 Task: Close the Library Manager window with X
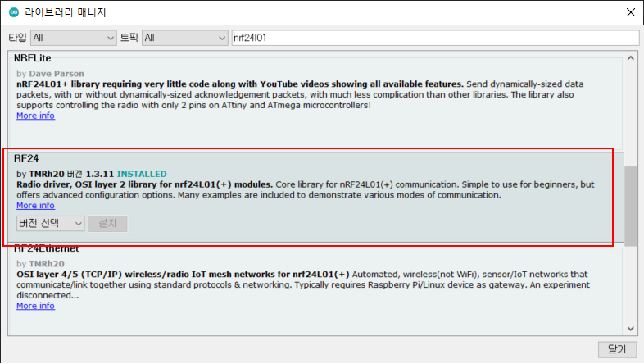(631, 12)
